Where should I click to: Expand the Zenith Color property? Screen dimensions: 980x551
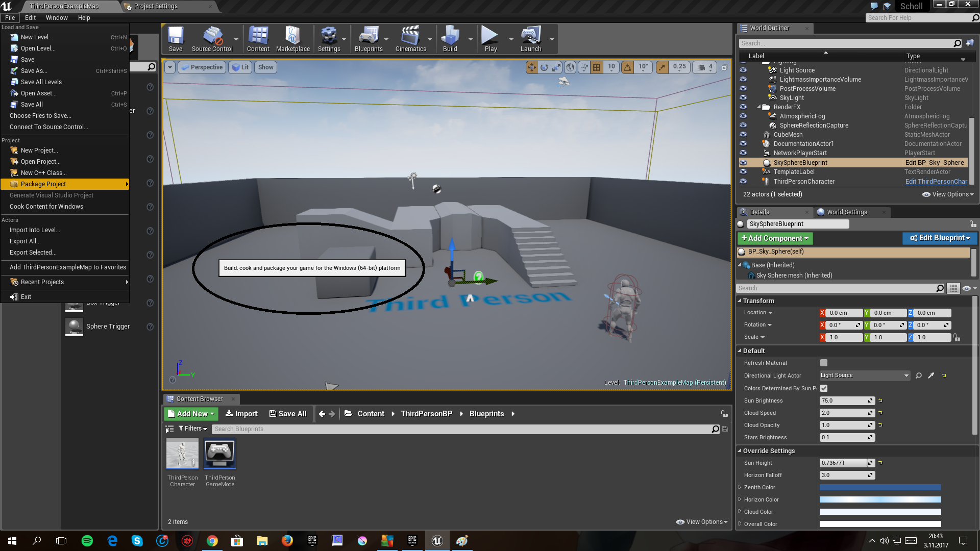pos(740,487)
